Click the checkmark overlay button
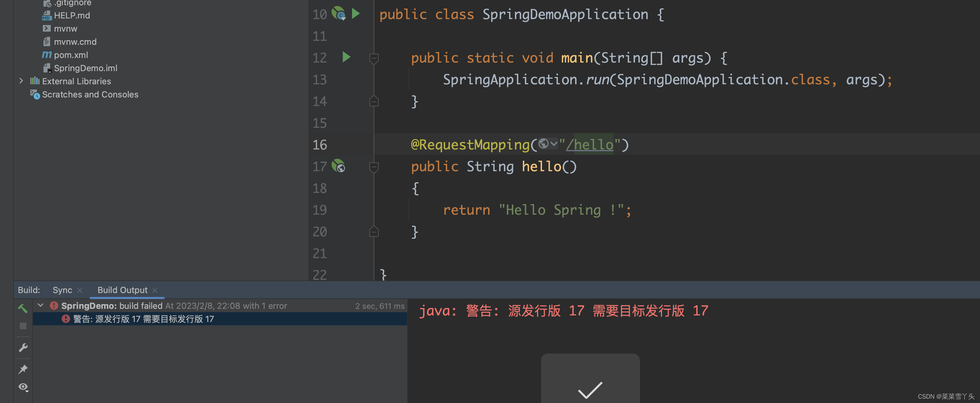The height and width of the screenshot is (403, 980). pos(591,379)
